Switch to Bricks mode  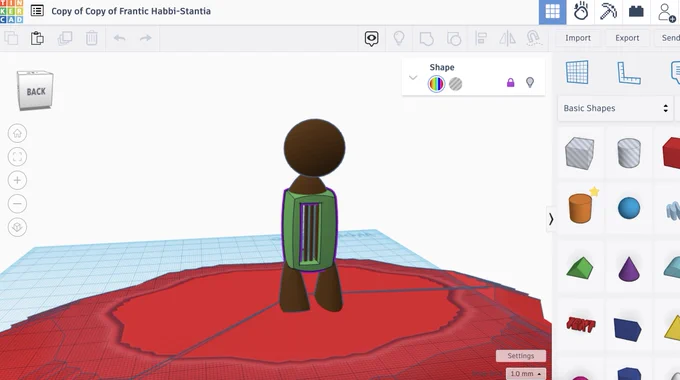pos(636,11)
